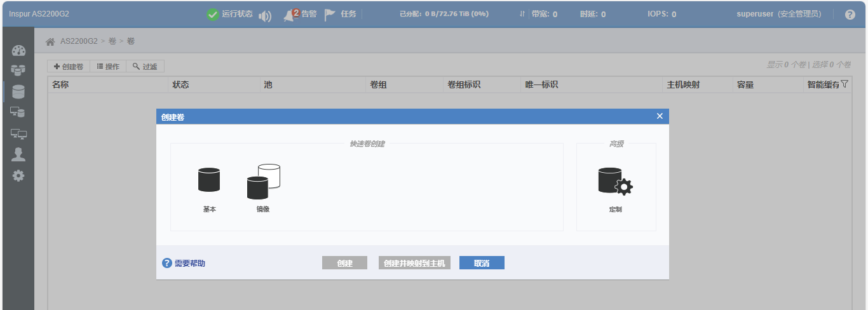The image size is (868, 310).
Task: Open the user access sidebar icon
Action: click(18, 154)
